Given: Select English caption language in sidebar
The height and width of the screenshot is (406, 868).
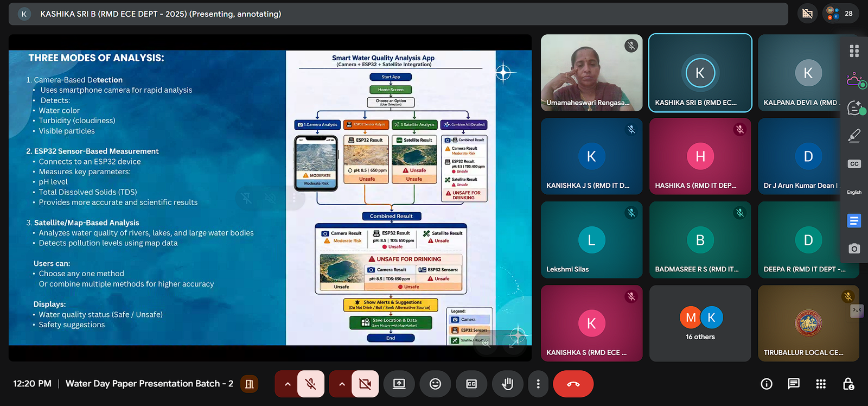Looking at the screenshot, I should tap(854, 192).
